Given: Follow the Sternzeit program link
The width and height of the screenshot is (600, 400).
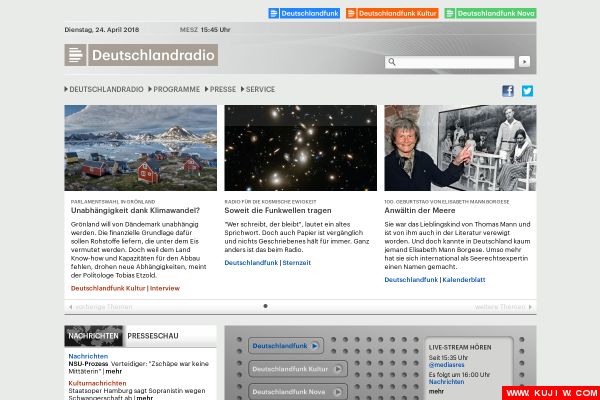Looking at the screenshot, I should point(297,263).
